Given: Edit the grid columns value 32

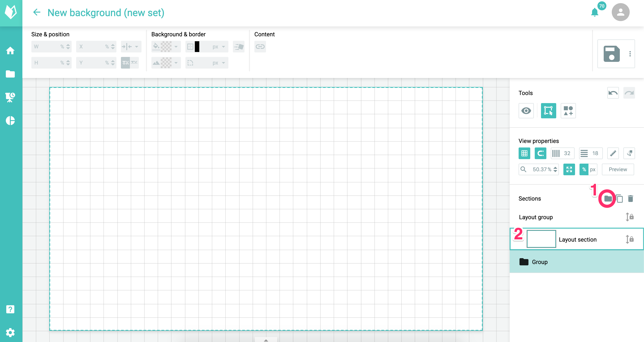Looking at the screenshot, I should point(562,153).
